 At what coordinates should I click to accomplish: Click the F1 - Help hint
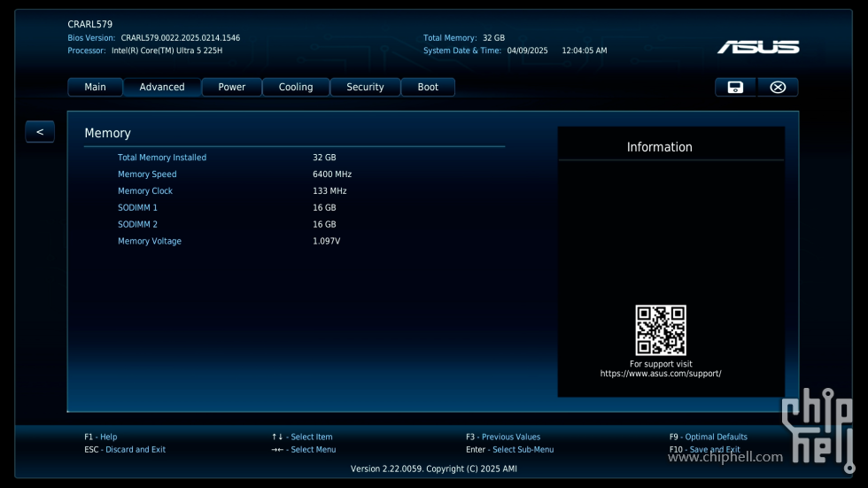pos(101,438)
